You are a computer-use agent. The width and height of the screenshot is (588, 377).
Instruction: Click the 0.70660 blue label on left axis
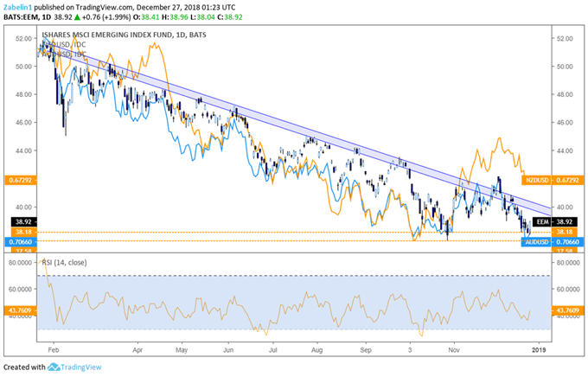click(21, 242)
